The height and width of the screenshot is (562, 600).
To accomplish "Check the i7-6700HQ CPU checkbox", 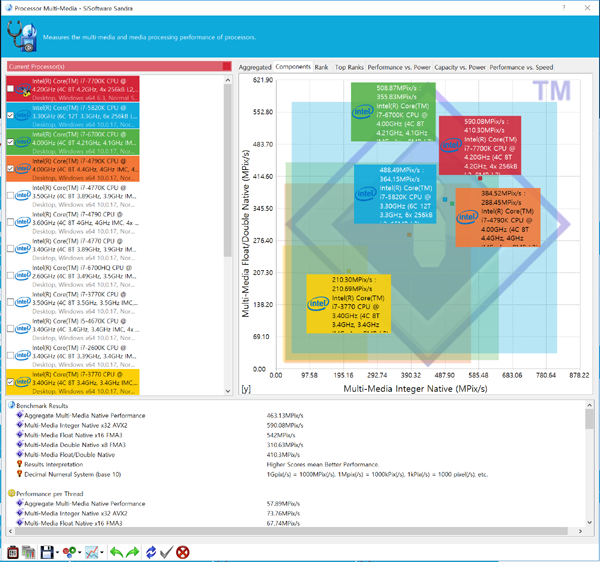I will pyautogui.click(x=10, y=275).
